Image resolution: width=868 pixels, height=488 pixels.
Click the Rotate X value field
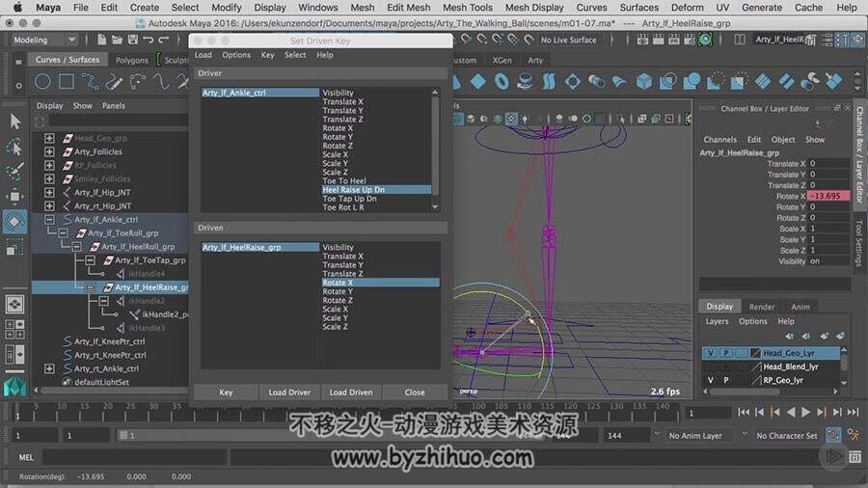pos(828,196)
